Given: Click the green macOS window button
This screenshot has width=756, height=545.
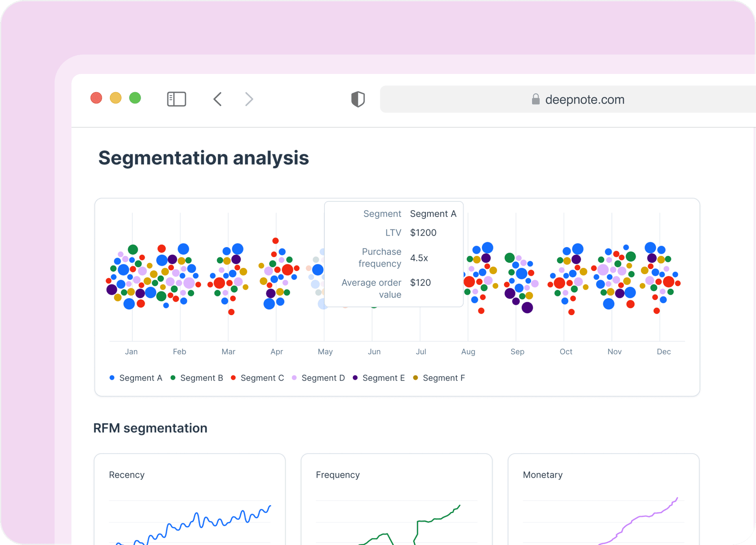Looking at the screenshot, I should (135, 98).
